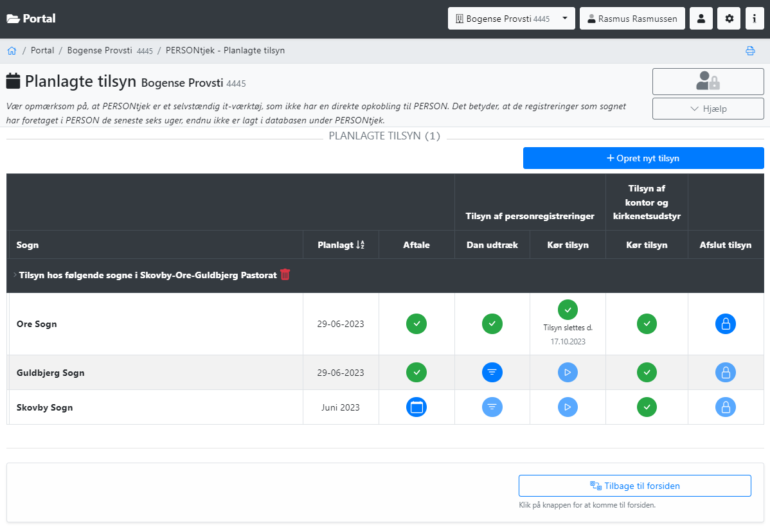
Task: Click the 29-06-2023 date for Guldbjerg Sogn
Action: (x=341, y=373)
